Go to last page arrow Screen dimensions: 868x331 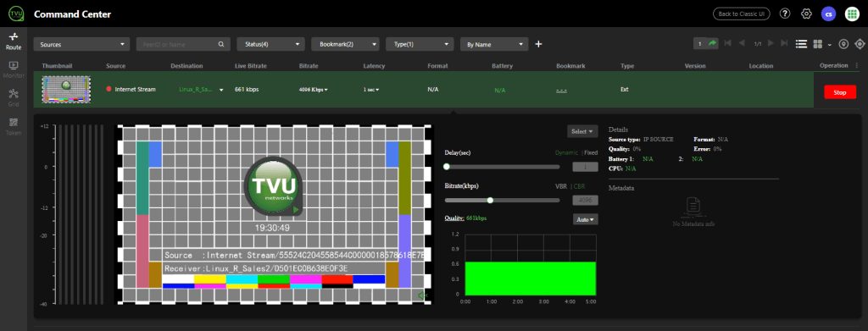pos(784,43)
